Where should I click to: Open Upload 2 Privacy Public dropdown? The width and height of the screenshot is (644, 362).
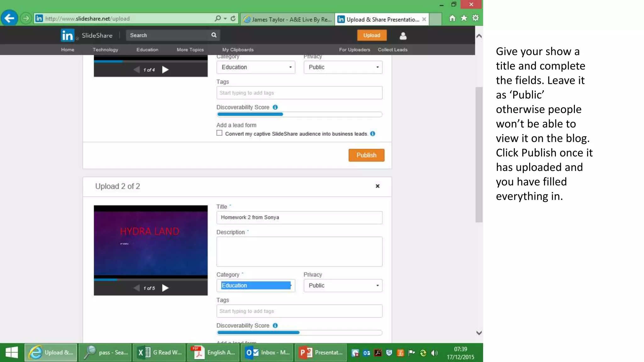pyautogui.click(x=343, y=285)
